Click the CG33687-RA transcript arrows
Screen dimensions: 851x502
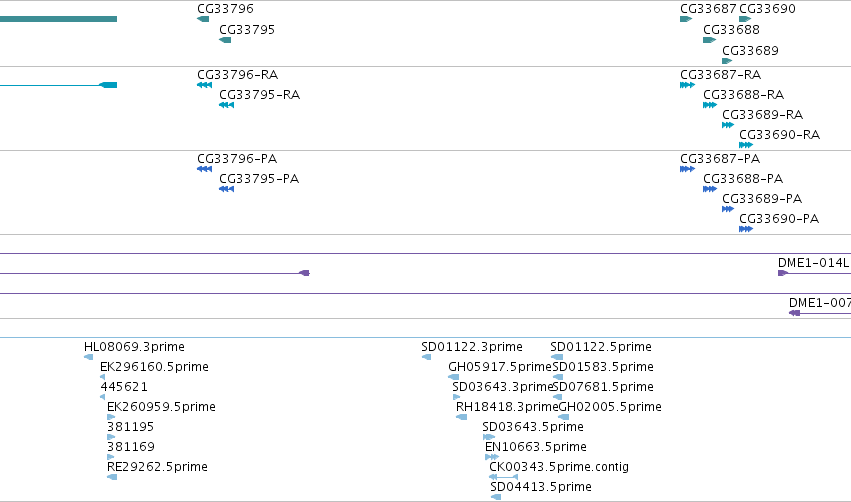687,85
